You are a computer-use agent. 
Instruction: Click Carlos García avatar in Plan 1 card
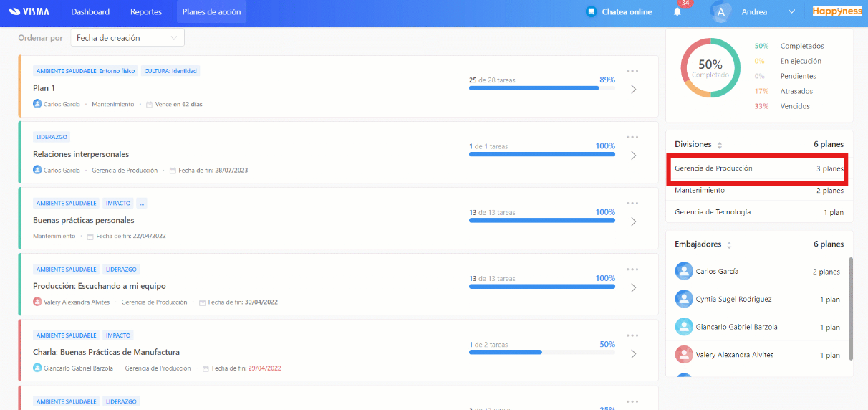37,104
